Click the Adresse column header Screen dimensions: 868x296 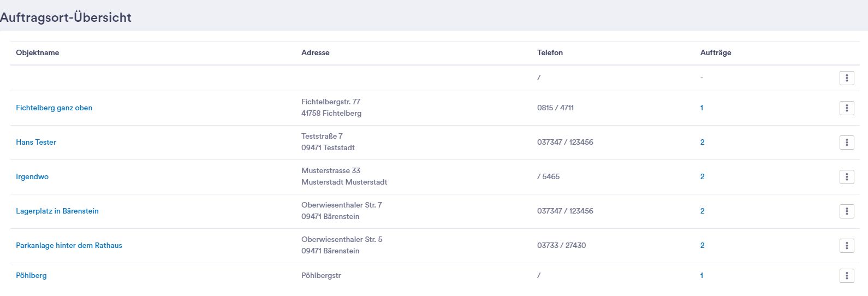click(316, 53)
